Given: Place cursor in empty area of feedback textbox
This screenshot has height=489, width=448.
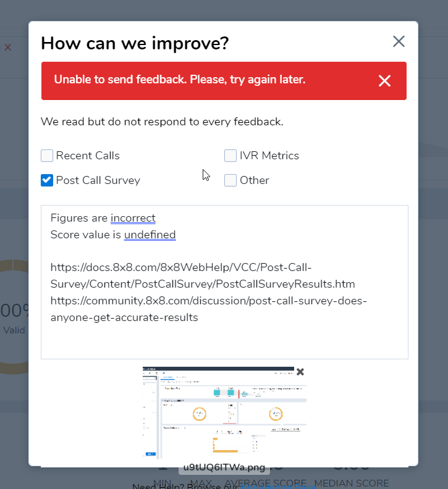Looking at the screenshot, I should (224, 341).
